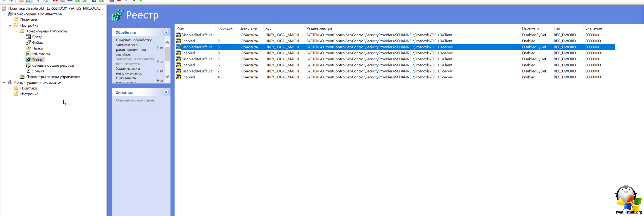Collapse the Обработка panel
The height and width of the screenshot is (216, 644).
(x=166, y=32)
